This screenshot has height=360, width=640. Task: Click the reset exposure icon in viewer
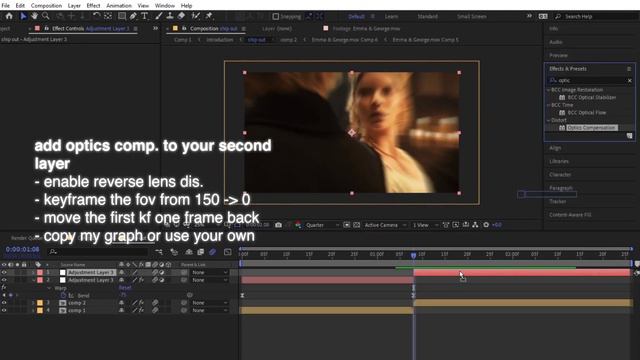[x=486, y=225]
